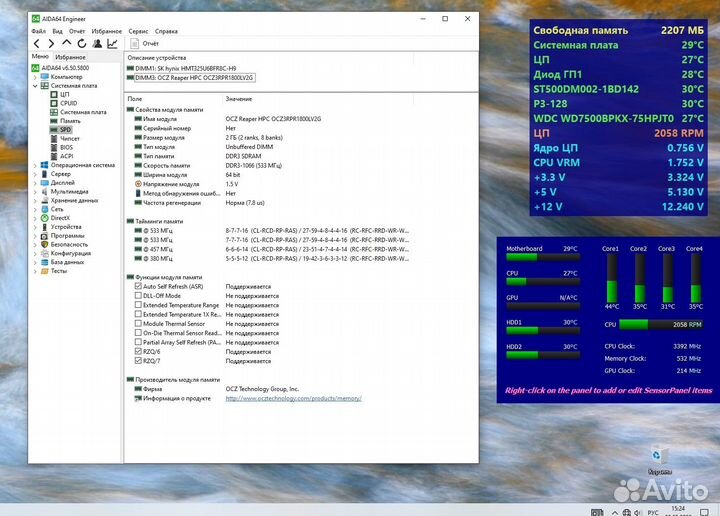
Task: Expand the Дисплей tree branch
Action: (35, 183)
